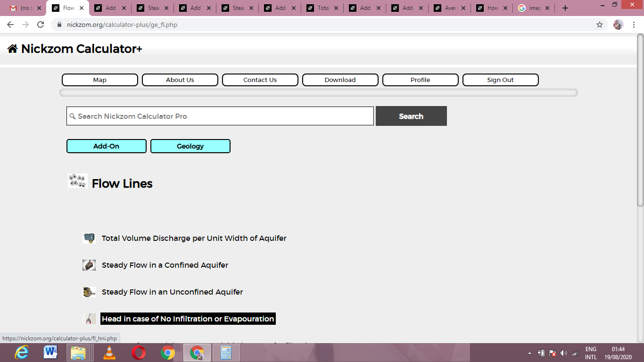Open Steady Flow in an Unconfined Aquifer
Viewport: 644px width, 362px height.
(x=173, y=292)
